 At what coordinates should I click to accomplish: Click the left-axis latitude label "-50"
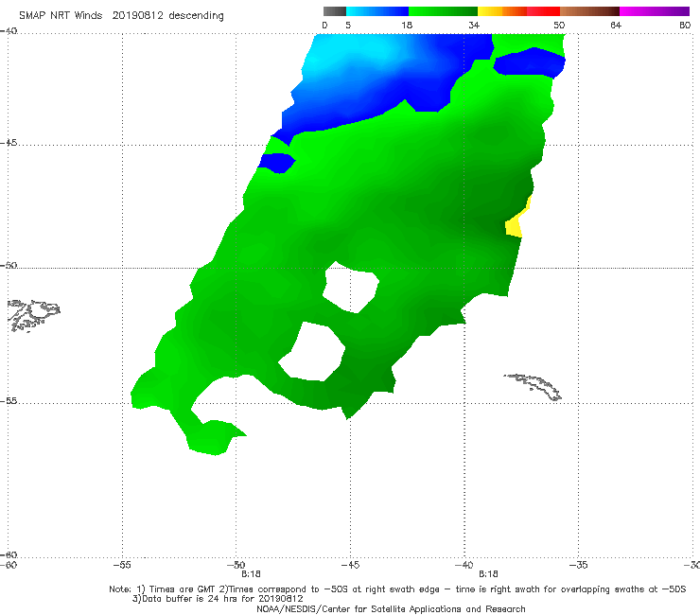click(x=9, y=266)
